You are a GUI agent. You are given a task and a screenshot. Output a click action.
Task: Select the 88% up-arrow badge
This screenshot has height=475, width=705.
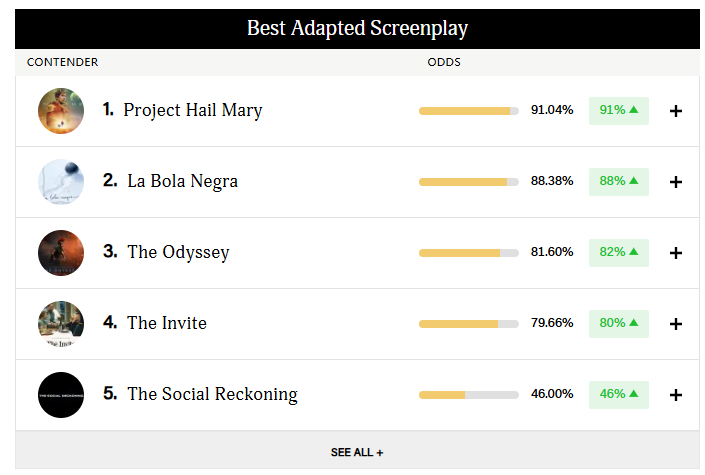pos(619,182)
